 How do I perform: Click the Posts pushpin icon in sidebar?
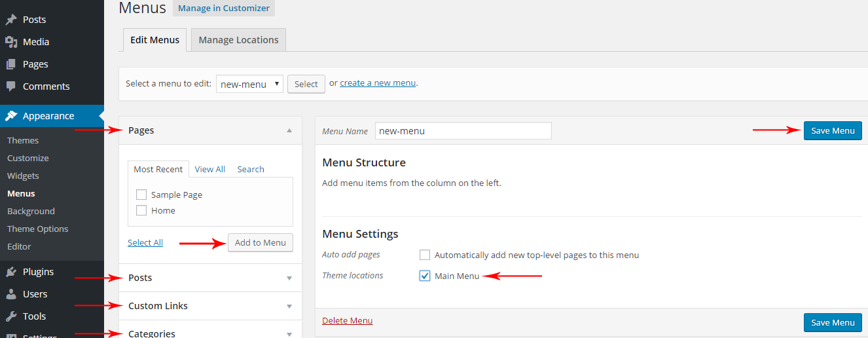point(11,20)
